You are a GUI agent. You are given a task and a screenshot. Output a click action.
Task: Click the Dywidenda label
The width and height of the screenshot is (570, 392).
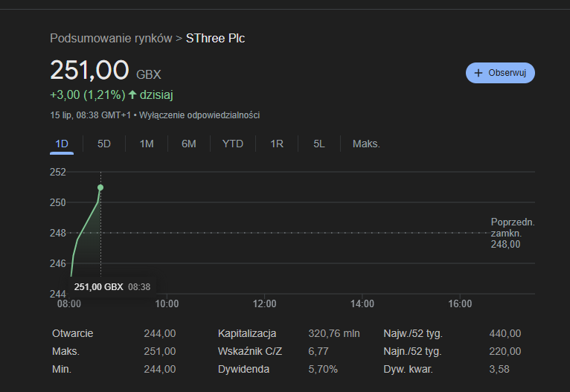[243, 369]
